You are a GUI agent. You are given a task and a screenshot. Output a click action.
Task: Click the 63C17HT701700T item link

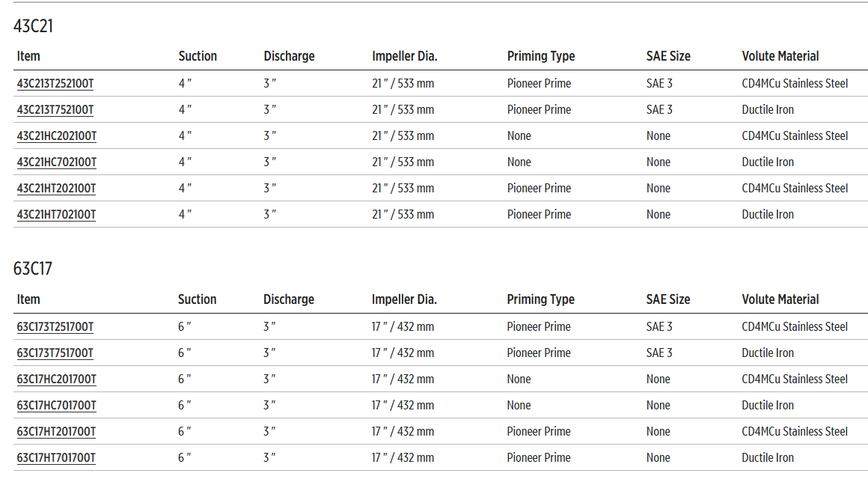point(56,458)
